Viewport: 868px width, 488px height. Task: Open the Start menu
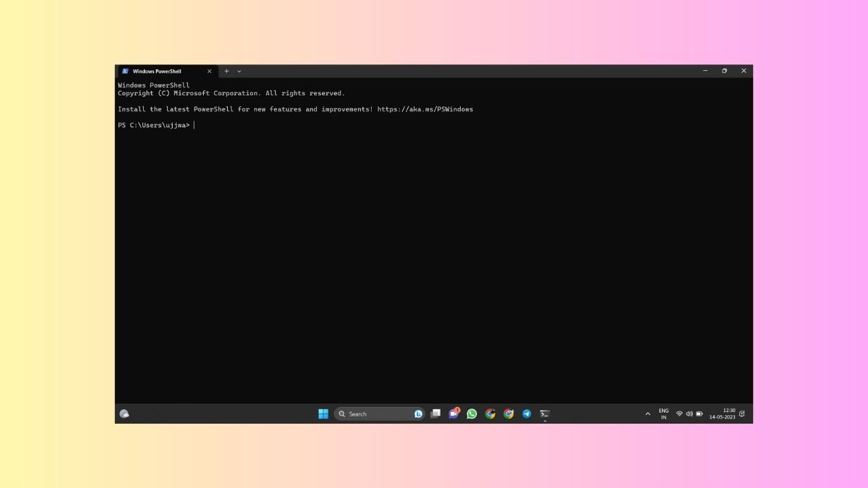(323, 414)
